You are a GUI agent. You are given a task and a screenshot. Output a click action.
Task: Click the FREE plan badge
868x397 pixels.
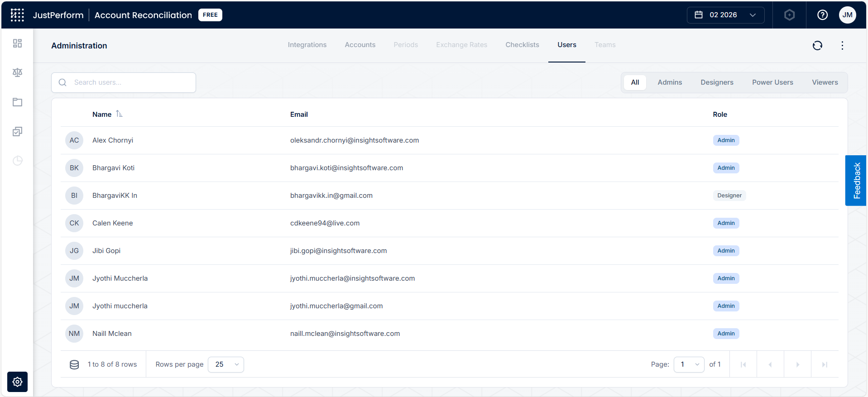[210, 15]
